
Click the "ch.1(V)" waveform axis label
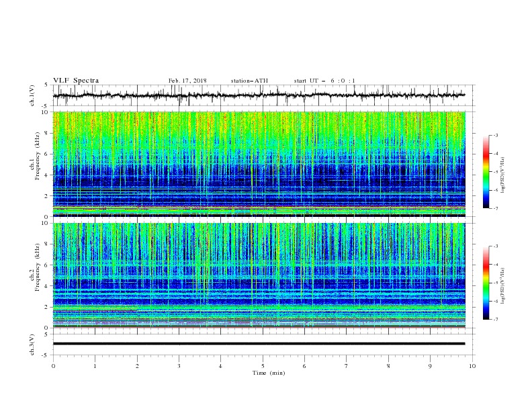click(x=32, y=95)
